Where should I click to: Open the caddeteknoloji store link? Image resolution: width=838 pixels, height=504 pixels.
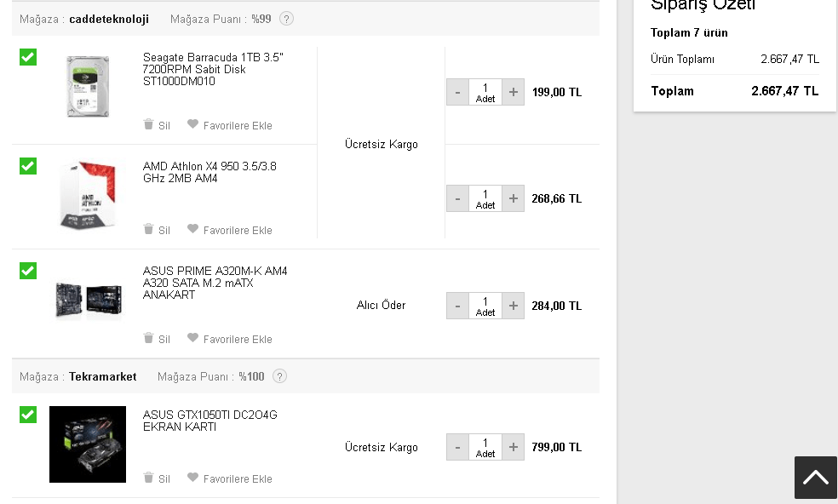109,19
